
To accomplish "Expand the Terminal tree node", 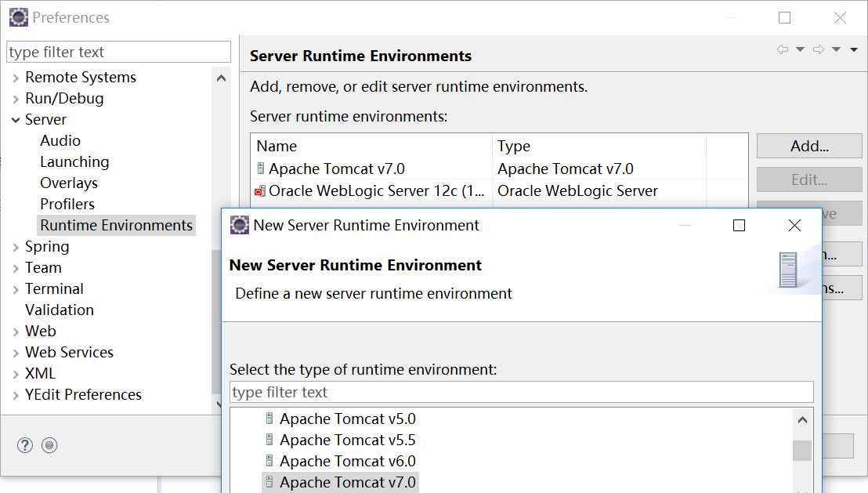I will tap(16, 290).
